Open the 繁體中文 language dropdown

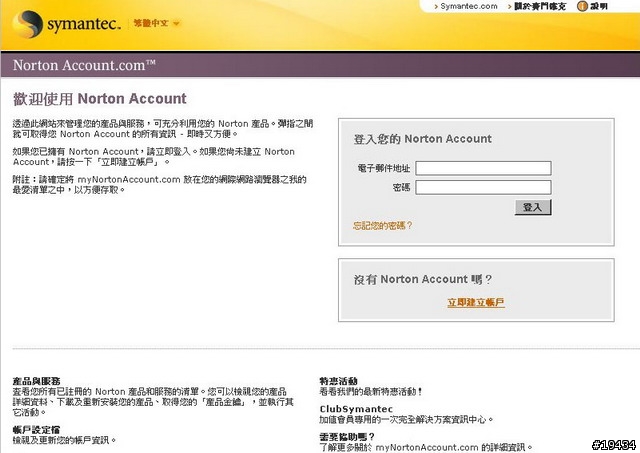156,23
